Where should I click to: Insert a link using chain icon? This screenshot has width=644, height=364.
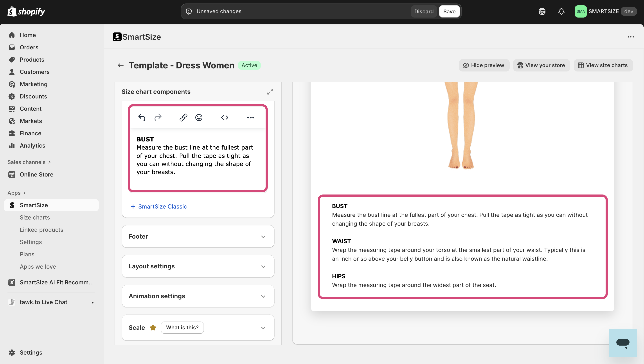pyautogui.click(x=183, y=117)
